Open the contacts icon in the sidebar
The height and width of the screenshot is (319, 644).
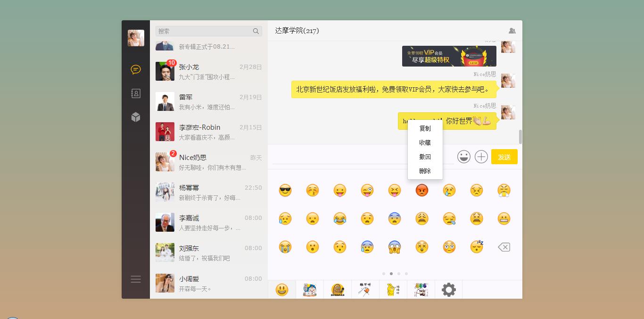coord(136,93)
